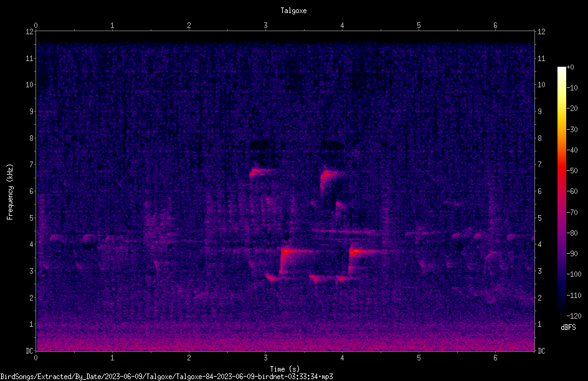The width and height of the screenshot is (588, 381).
Task: Click the "4" tick on the right frequency axis
Action: pyautogui.click(x=539, y=244)
